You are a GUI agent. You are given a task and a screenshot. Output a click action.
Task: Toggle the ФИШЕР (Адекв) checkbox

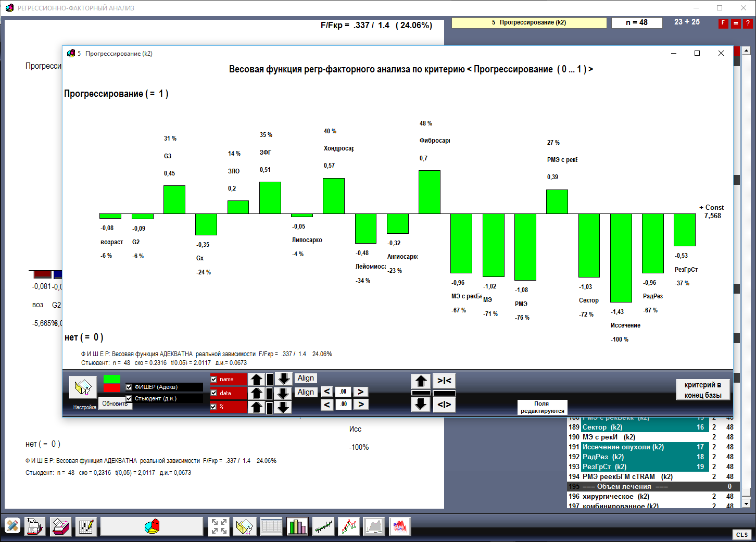[x=129, y=387]
